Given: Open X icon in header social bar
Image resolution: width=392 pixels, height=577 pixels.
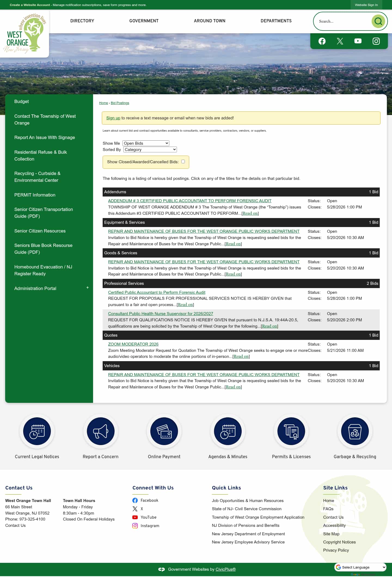Looking at the screenshot, I should [x=340, y=41].
